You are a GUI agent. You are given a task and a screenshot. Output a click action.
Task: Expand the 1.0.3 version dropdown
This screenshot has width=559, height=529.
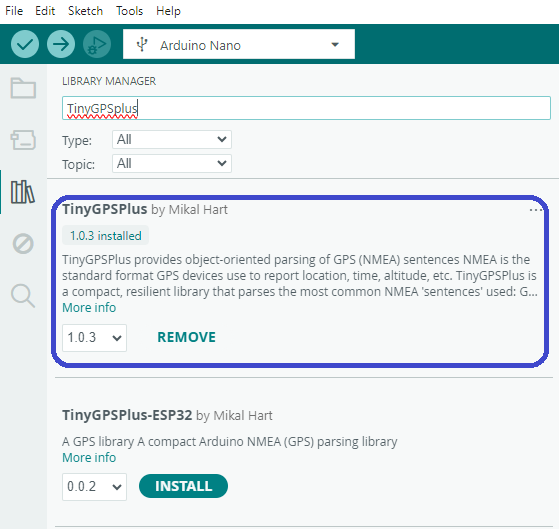point(94,338)
